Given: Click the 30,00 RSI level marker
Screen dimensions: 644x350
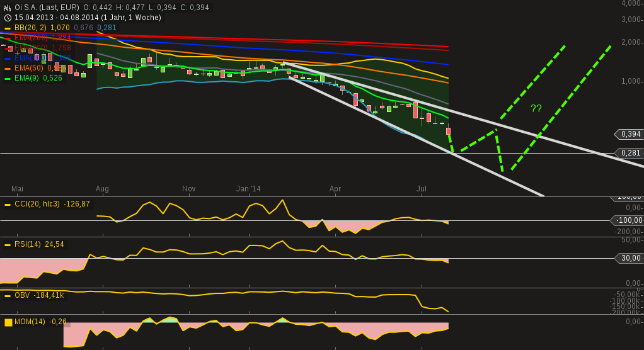Looking at the screenshot, I should point(631,258).
